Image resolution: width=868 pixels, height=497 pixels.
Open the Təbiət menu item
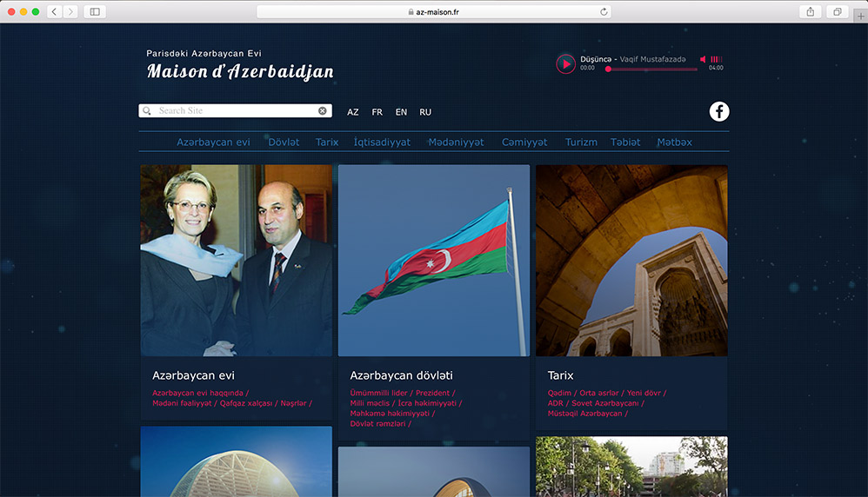pyautogui.click(x=625, y=142)
